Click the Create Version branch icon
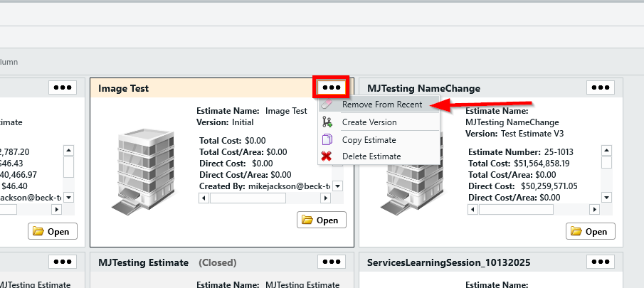The width and height of the screenshot is (644, 288). [x=327, y=122]
